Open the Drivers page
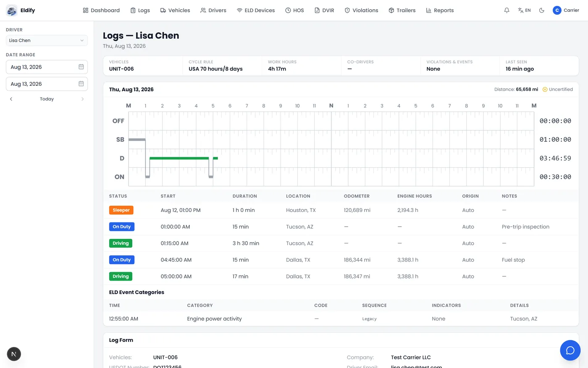The width and height of the screenshot is (588, 368). (213, 10)
